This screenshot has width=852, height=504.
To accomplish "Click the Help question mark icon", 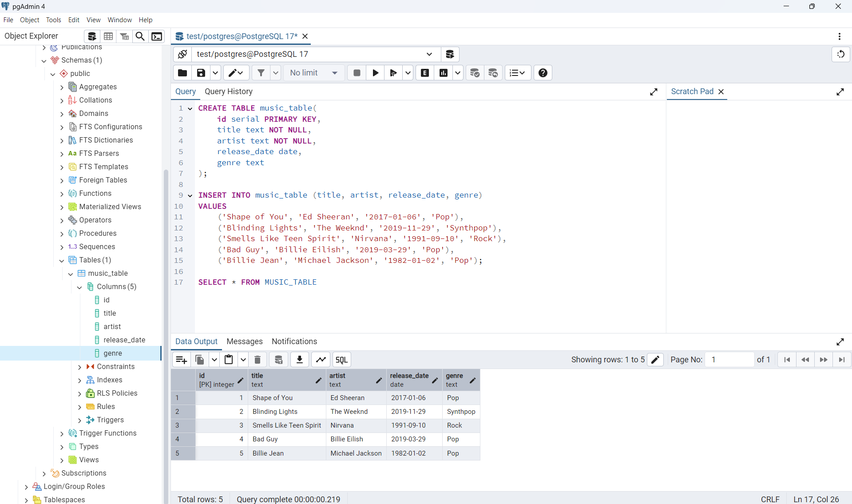I will pos(543,73).
